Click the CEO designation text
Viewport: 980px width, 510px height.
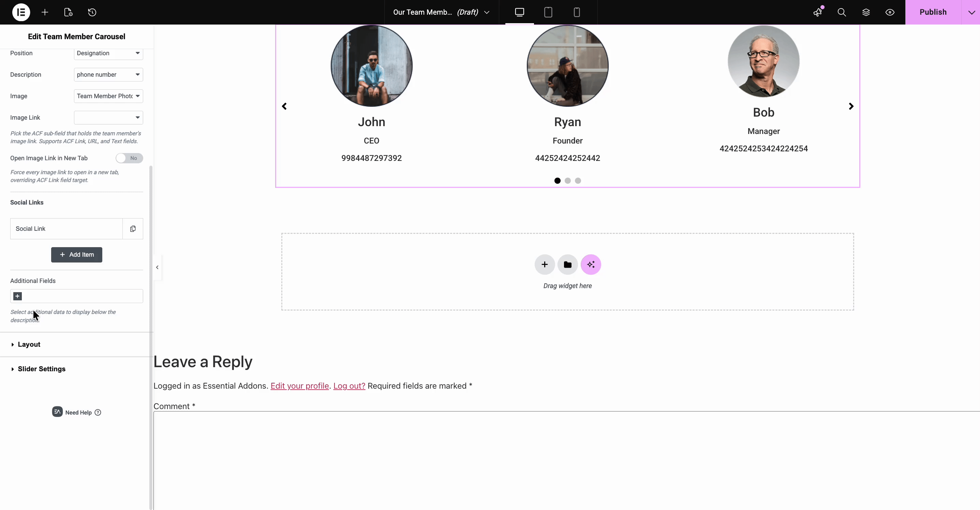coord(372,141)
